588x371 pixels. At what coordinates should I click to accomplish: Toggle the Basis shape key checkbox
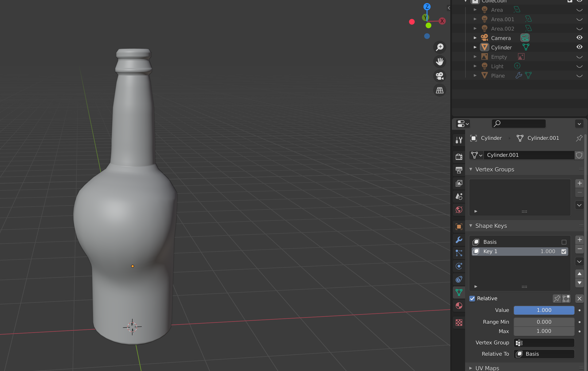[564, 242]
